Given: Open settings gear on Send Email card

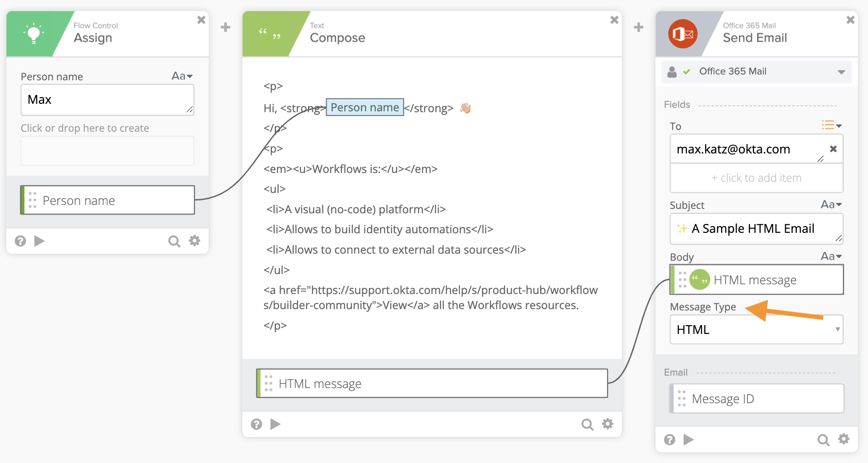Looking at the screenshot, I should tap(844, 439).
